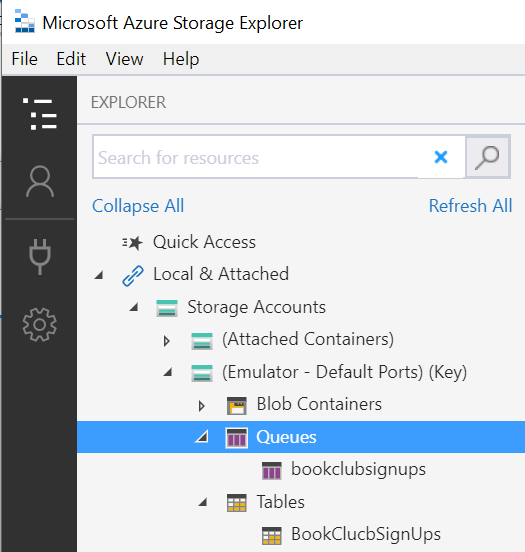Click the EXPLORER panel heading
This screenshot has width=525, height=552.
tap(128, 102)
